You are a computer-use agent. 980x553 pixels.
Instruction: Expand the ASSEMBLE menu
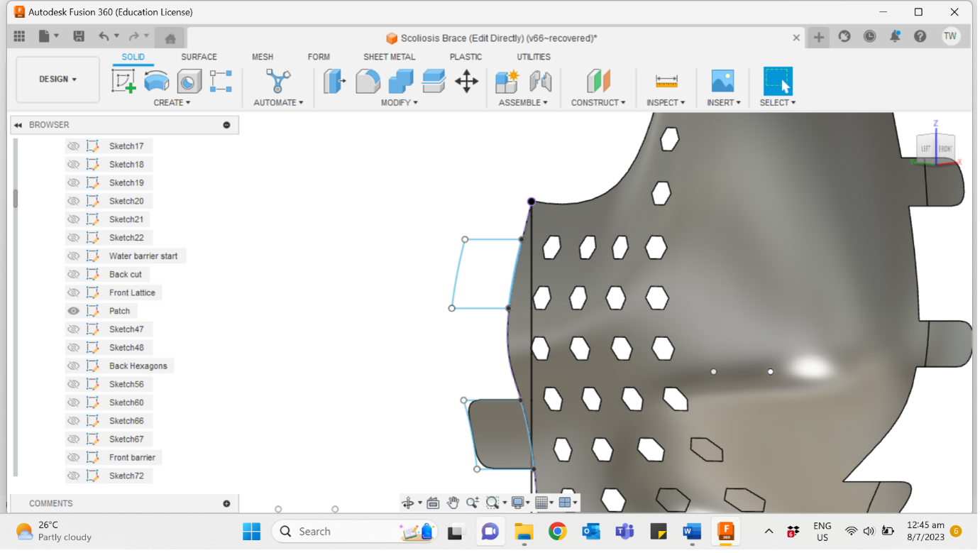click(523, 103)
